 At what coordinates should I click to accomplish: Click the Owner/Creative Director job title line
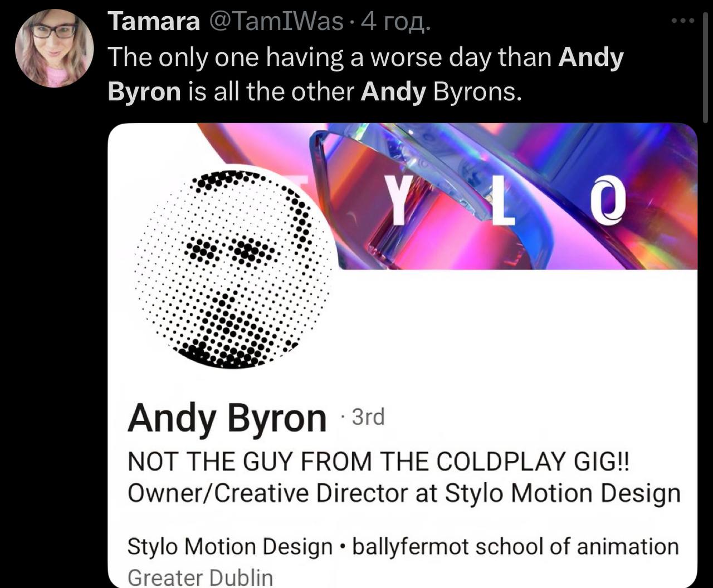[404, 493]
